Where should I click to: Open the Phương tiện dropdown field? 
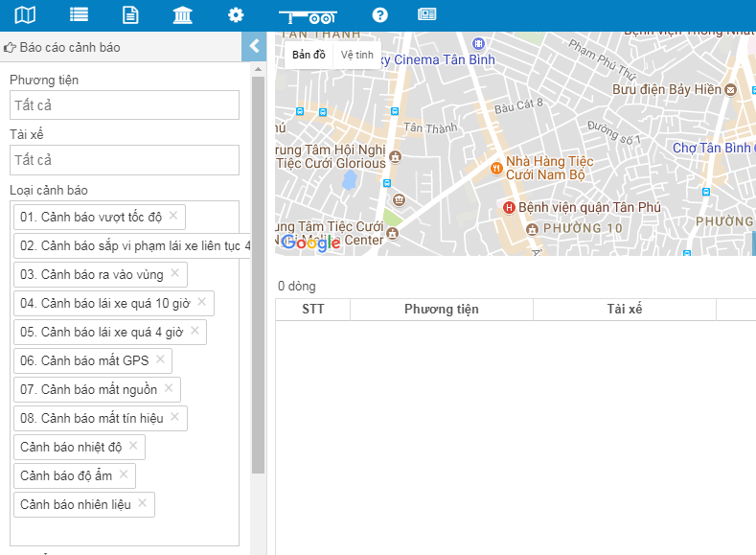pyautogui.click(x=125, y=104)
